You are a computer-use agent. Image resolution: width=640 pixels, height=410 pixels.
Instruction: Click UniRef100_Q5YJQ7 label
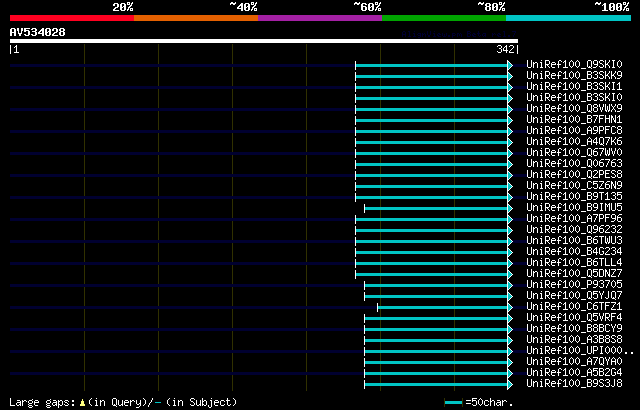tap(574, 296)
